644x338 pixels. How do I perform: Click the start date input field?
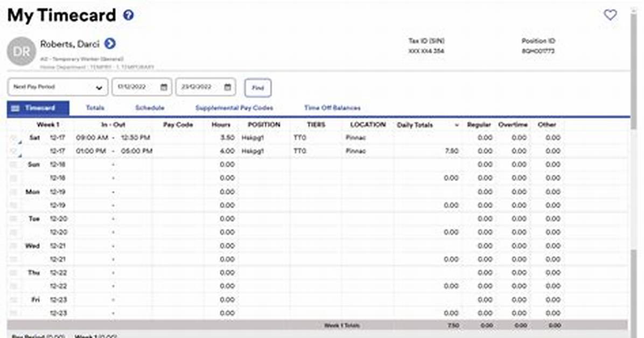[142, 87]
